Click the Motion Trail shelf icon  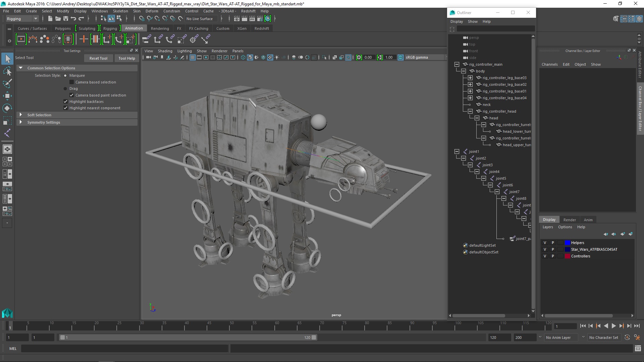point(33,39)
